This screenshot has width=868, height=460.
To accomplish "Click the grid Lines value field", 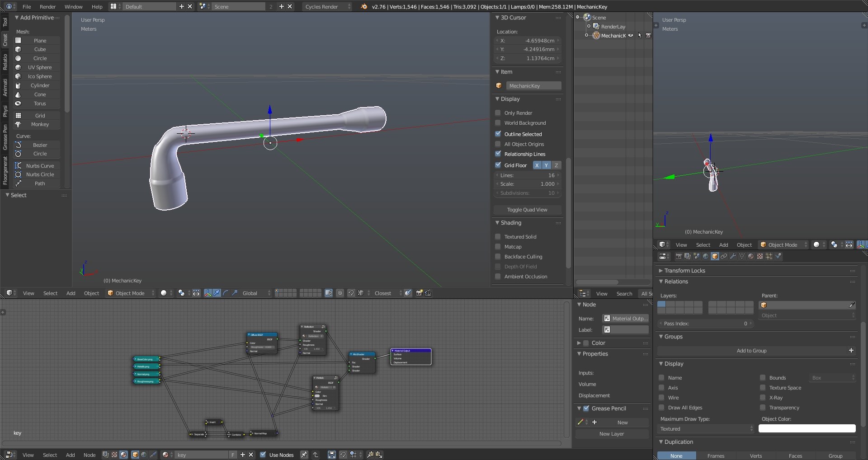I will 528,175.
